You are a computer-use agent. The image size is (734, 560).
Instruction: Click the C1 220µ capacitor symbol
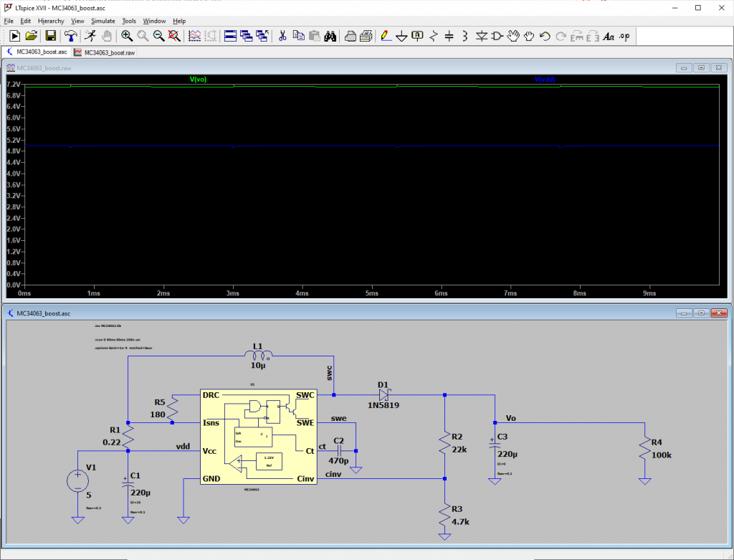(128, 483)
